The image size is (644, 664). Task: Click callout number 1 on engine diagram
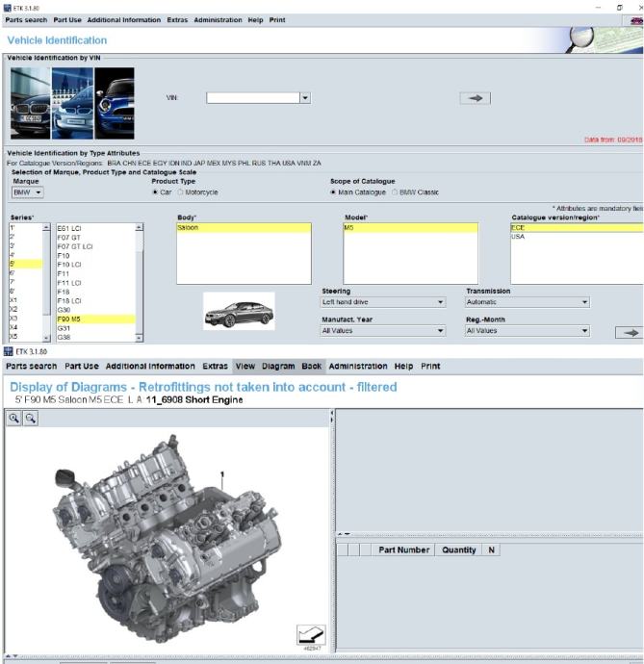point(222,474)
